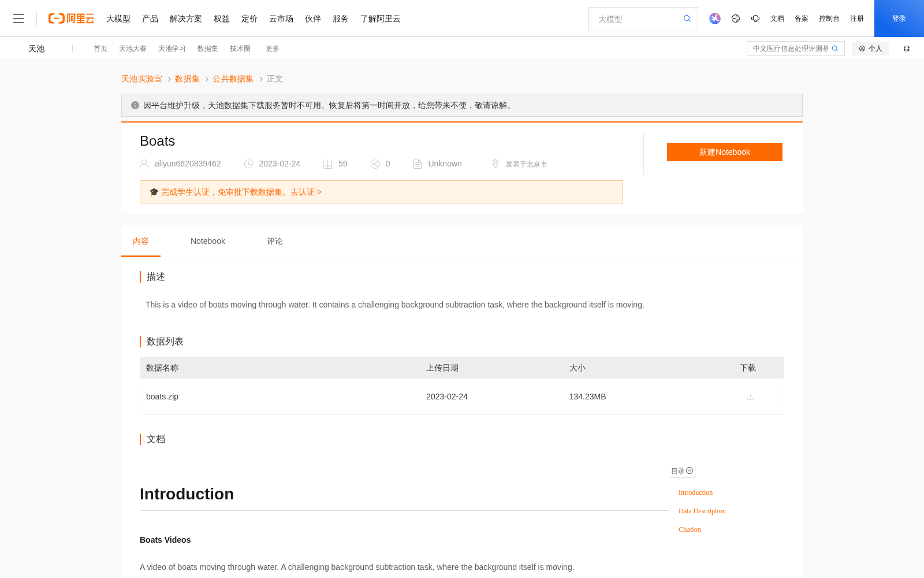Collapse the 目录 table of contents toggle
924x578 pixels.
click(682, 471)
